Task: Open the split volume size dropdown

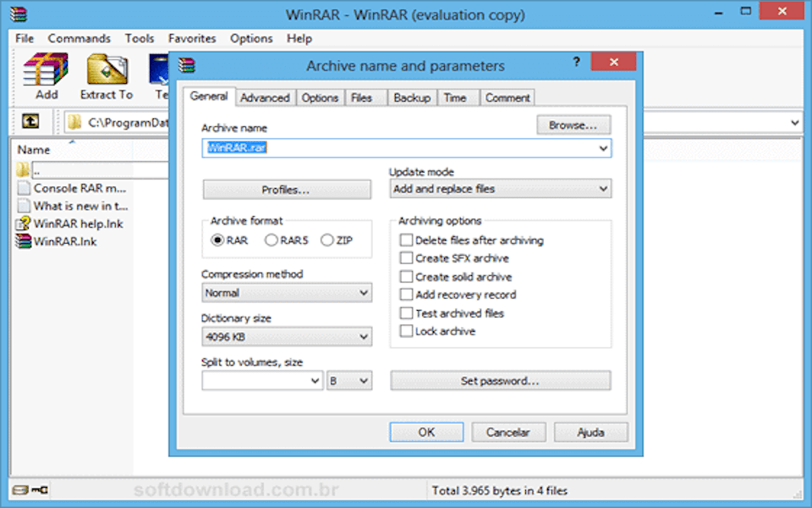Action: click(315, 381)
